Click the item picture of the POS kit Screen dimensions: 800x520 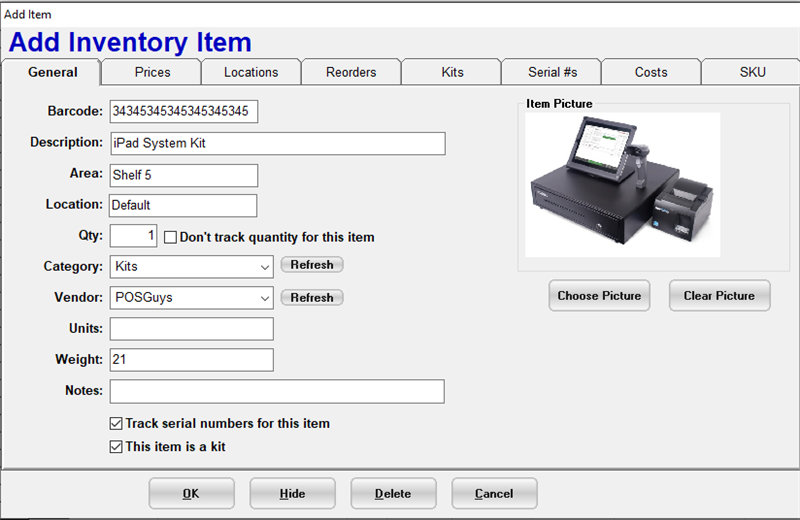(x=622, y=185)
